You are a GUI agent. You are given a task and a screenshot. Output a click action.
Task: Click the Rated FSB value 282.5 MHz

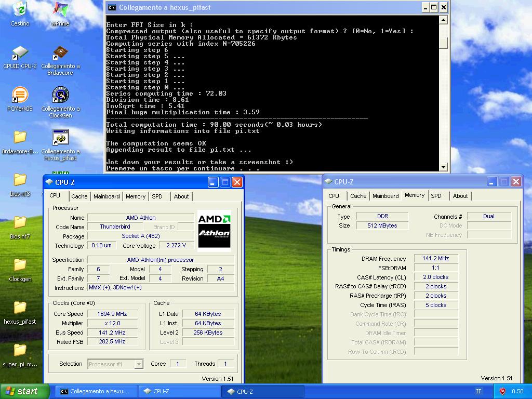tap(112, 342)
